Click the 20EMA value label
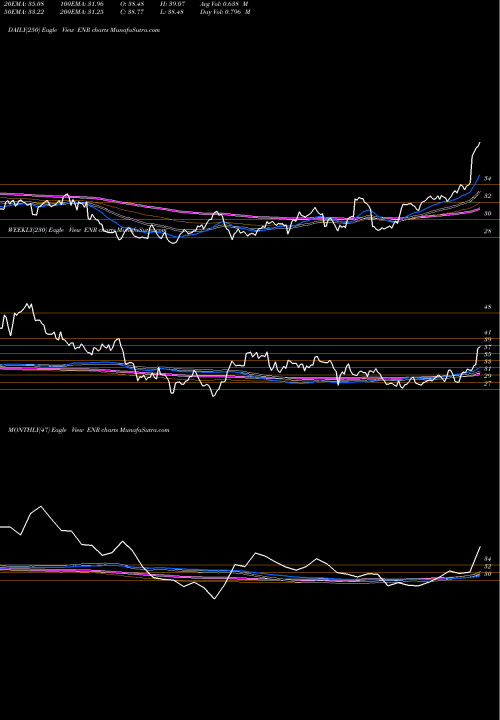Image resolution: width=500 pixels, height=720 pixels. tap(23, 3)
